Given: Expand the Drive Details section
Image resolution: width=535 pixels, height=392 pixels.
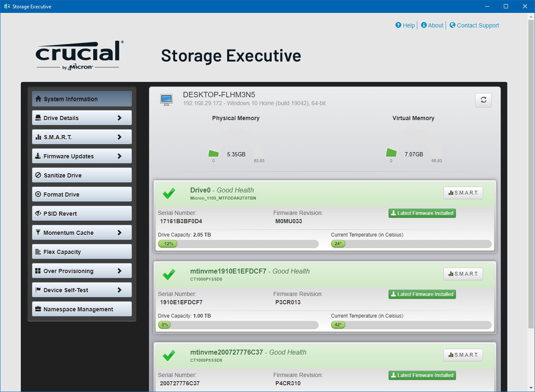Looking at the screenshot, I should coord(82,118).
